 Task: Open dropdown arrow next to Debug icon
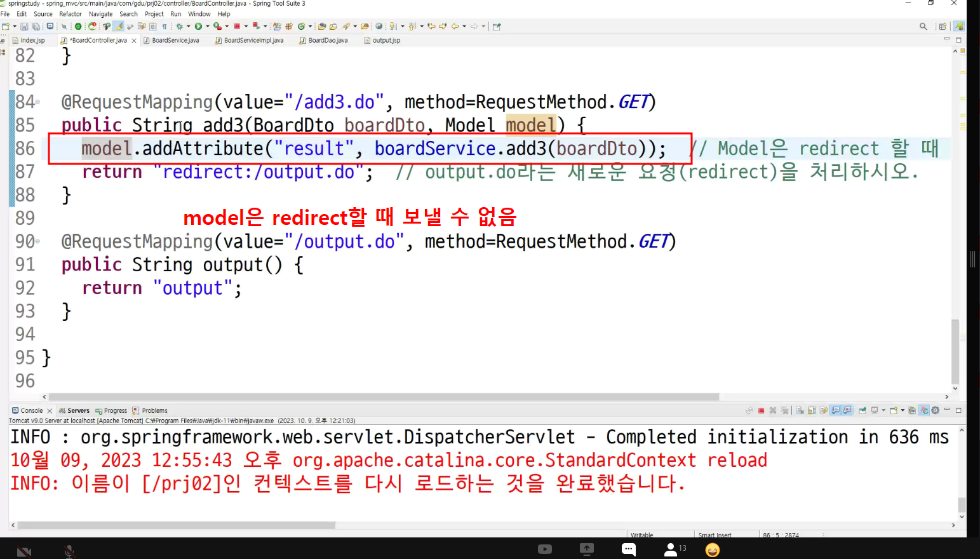(x=189, y=26)
